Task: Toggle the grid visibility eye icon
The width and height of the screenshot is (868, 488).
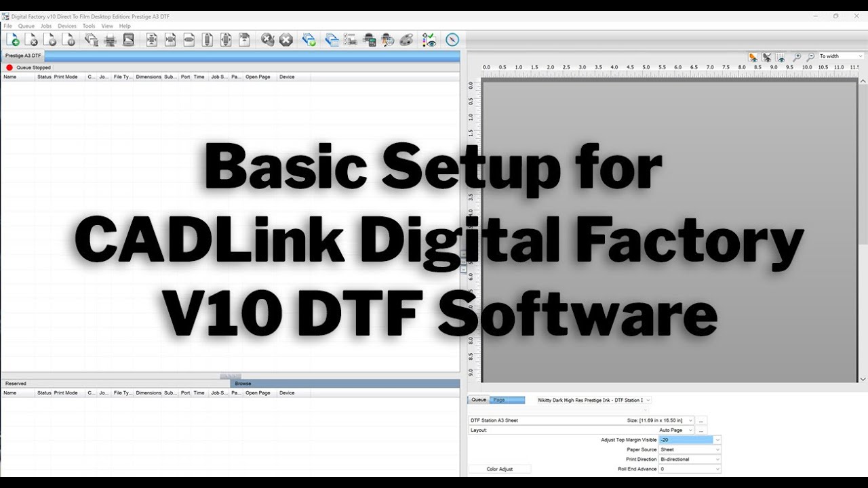Action: (780, 57)
